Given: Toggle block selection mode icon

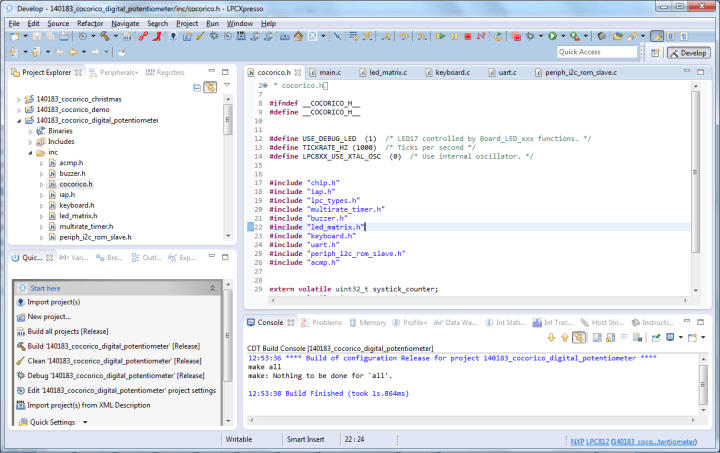Looking at the screenshot, I should pos(670,36).
